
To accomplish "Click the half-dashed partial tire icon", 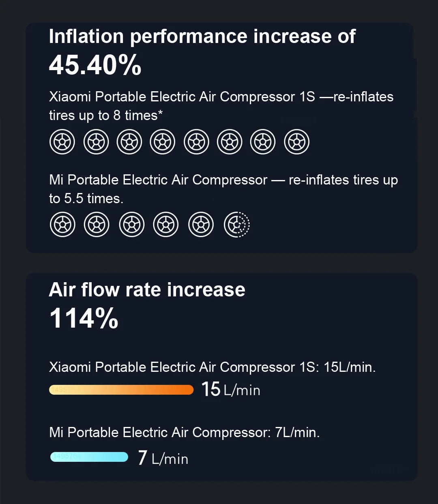I will 237,224.
